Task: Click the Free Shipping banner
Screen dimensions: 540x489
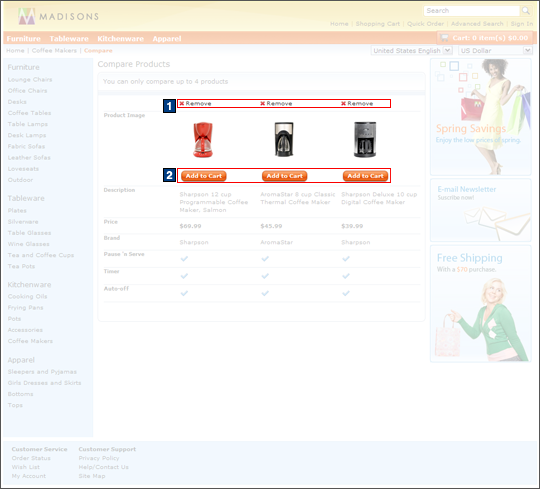Action: click(481, 304)
